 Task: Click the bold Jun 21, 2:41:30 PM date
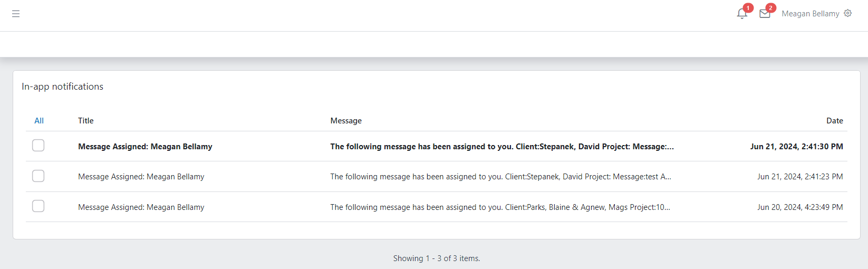796,147
